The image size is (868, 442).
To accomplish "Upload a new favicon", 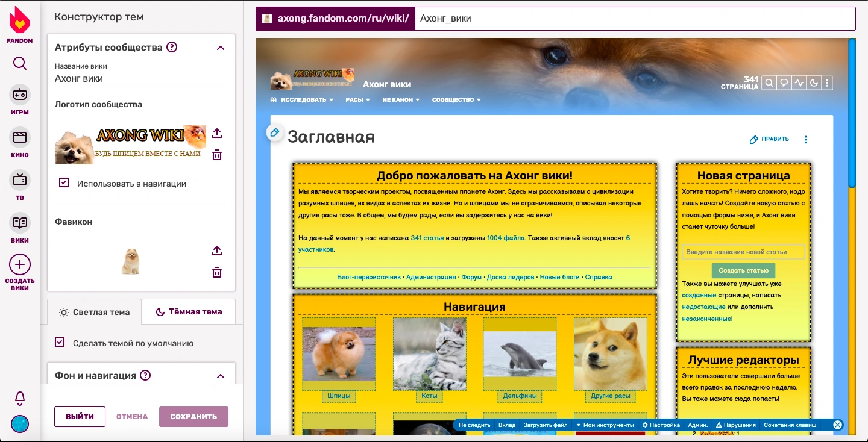I will 218,251.
